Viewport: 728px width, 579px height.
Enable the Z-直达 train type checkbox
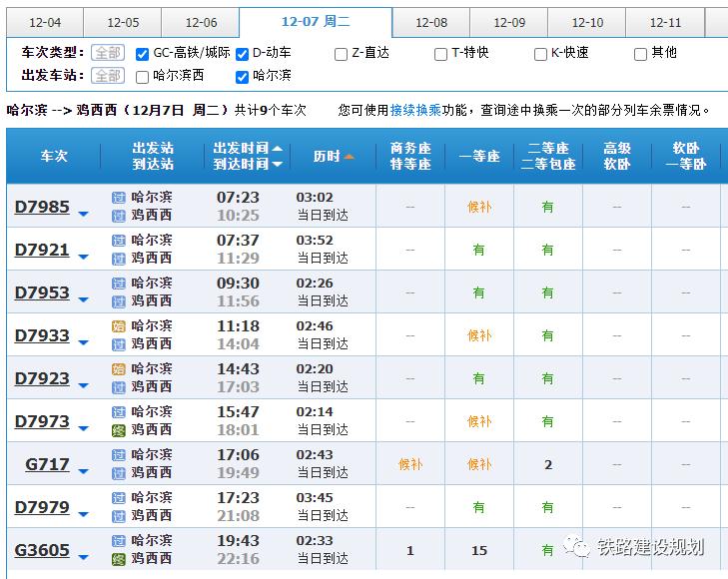point(341,54)
